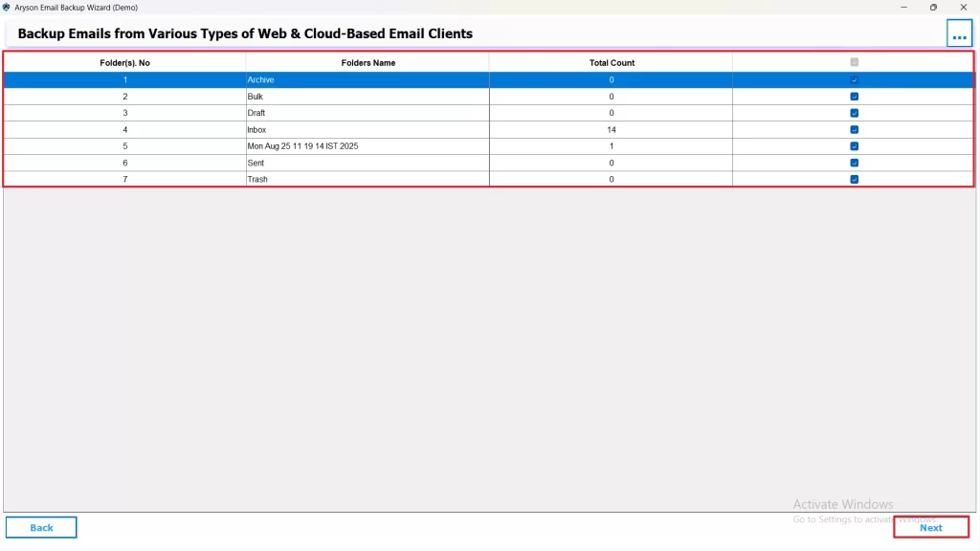Open the three-dot options menu
Screen dimensions: 980x551
point(958,33)
